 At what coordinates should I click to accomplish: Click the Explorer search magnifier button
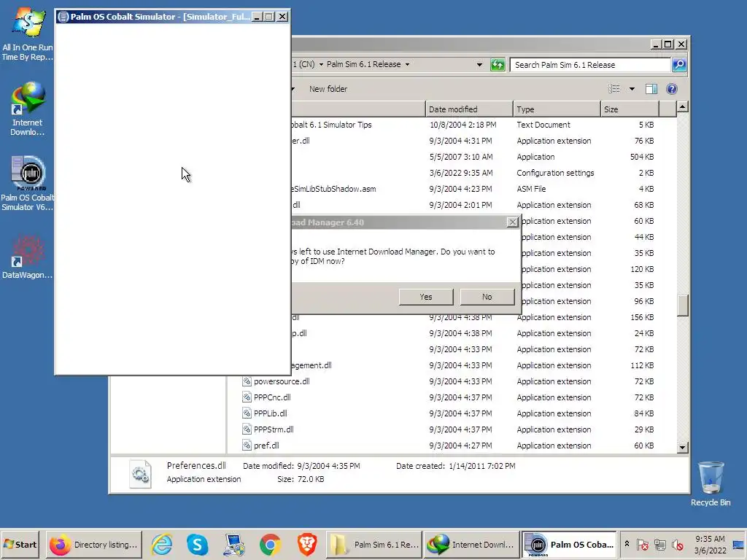point(679,65)
